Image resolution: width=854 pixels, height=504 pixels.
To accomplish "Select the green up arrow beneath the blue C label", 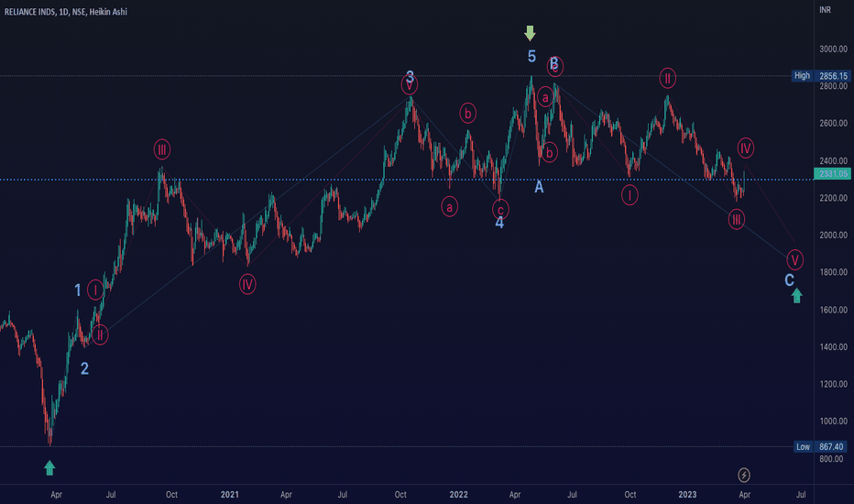I will [797, 295].
